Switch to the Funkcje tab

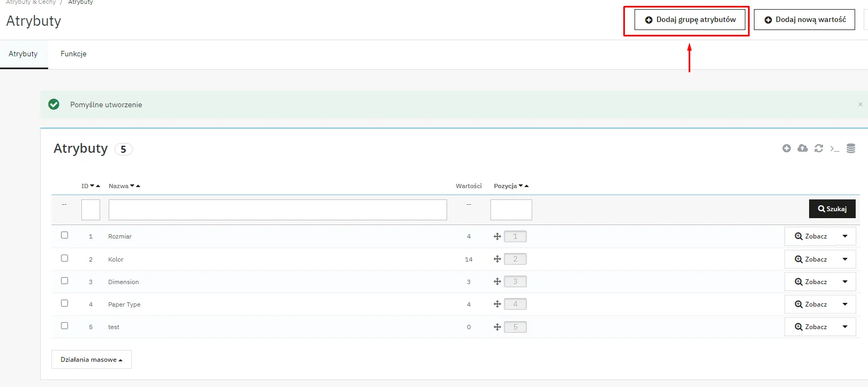73,54
